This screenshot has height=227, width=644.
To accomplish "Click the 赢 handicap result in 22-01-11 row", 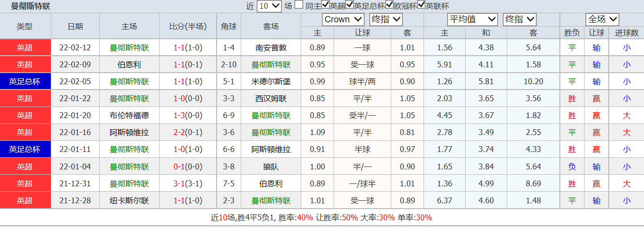I will coord(597,149).
